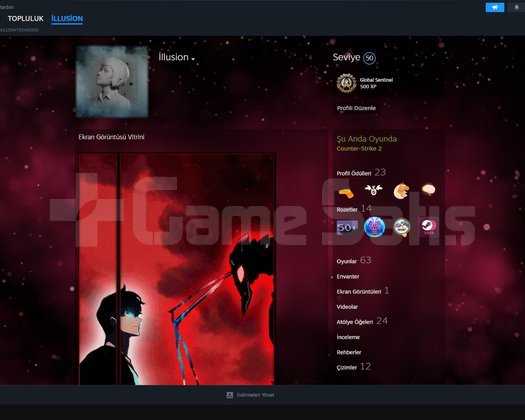Screen dimensions: 525x420
Task: Open the Oyunlar 63 games list
Action: (x=354, y=260)
